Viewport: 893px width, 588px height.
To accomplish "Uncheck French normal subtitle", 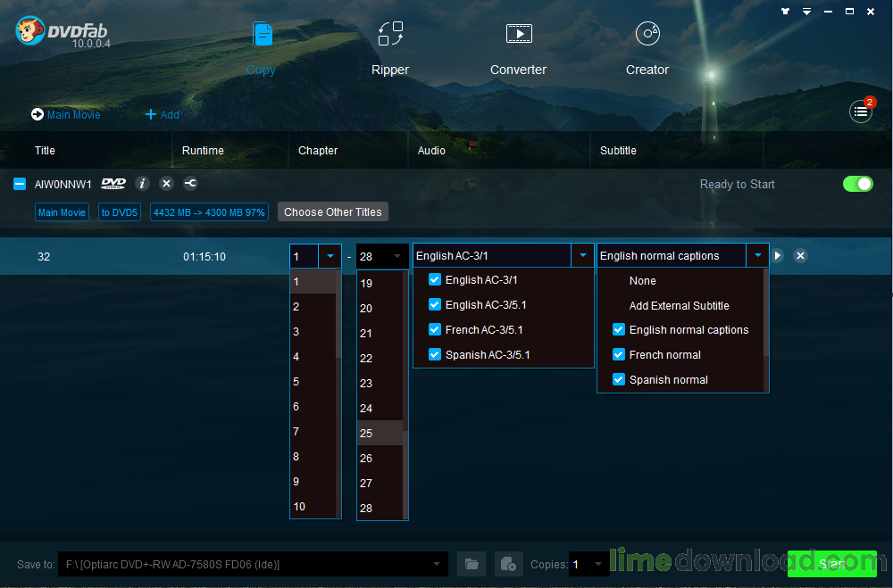I will click(x=619, y=354).
